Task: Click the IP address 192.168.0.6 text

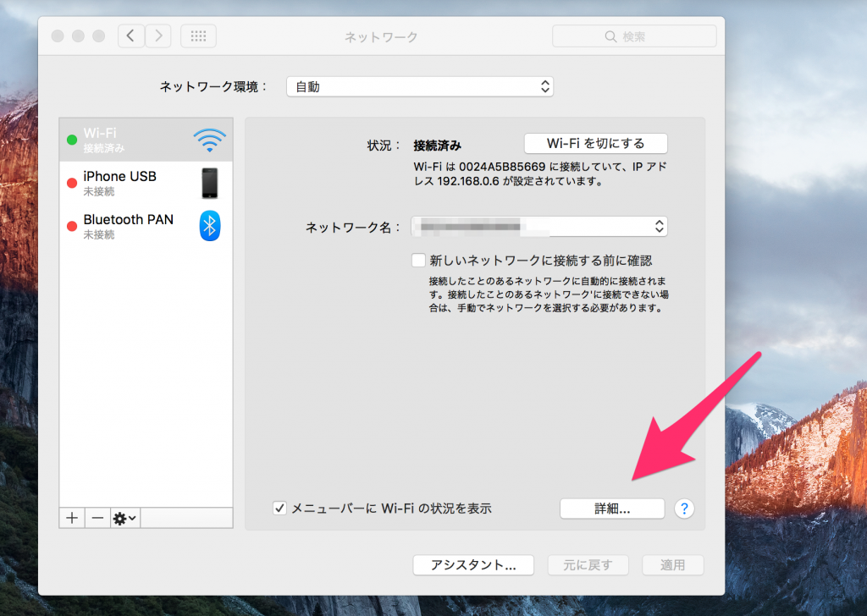Action: 467,181
